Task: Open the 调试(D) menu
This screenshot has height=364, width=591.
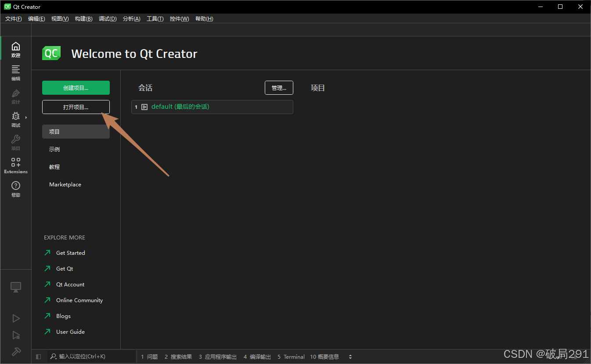Action: click(x=108, y=19)
